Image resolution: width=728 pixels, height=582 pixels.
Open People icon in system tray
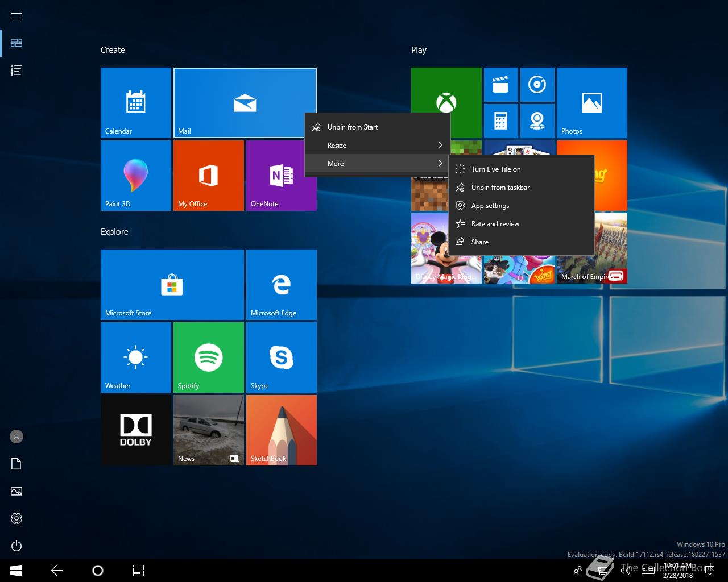(578, 571)
